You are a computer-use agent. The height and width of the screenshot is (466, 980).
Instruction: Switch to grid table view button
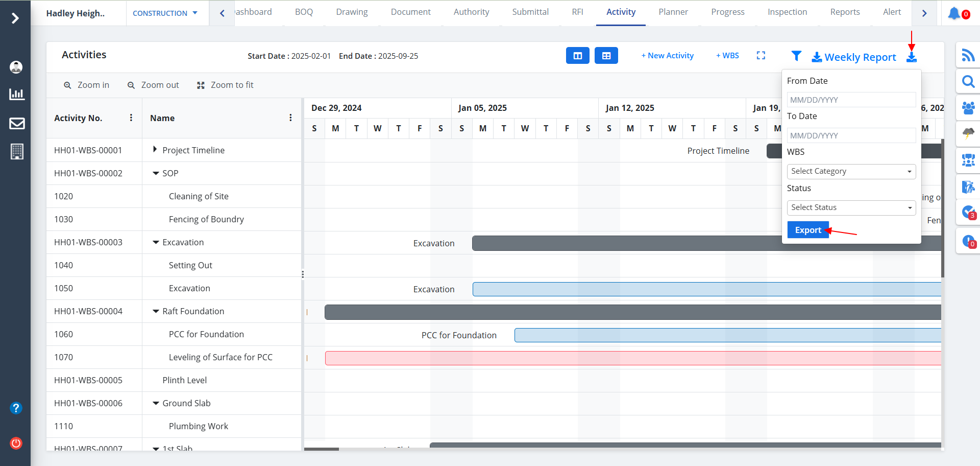click(x=606, y=56)
